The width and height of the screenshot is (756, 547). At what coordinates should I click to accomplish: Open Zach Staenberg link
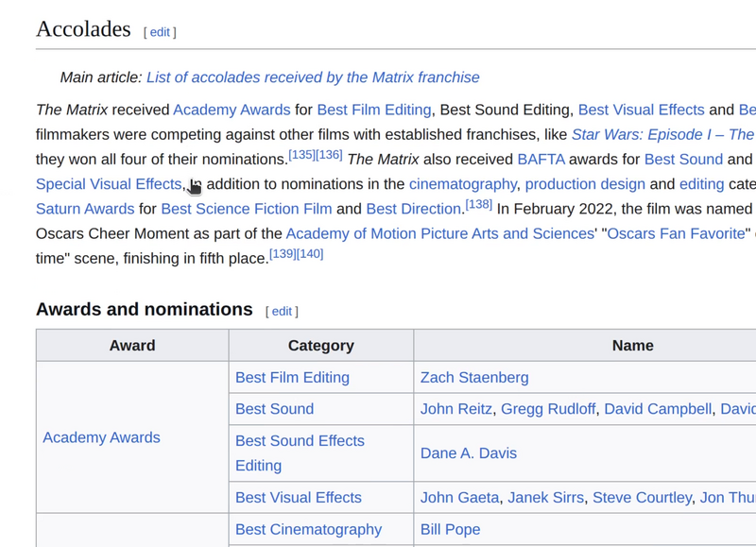click(474, 377)
